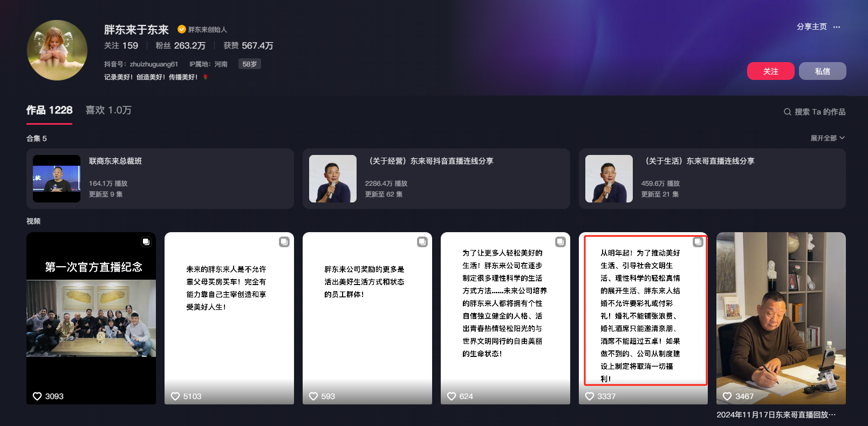Open the post 未来的胖东来人是不允许靠父母买房买车
This screenshot has height=426, width=868.
[x=229, y=318]
